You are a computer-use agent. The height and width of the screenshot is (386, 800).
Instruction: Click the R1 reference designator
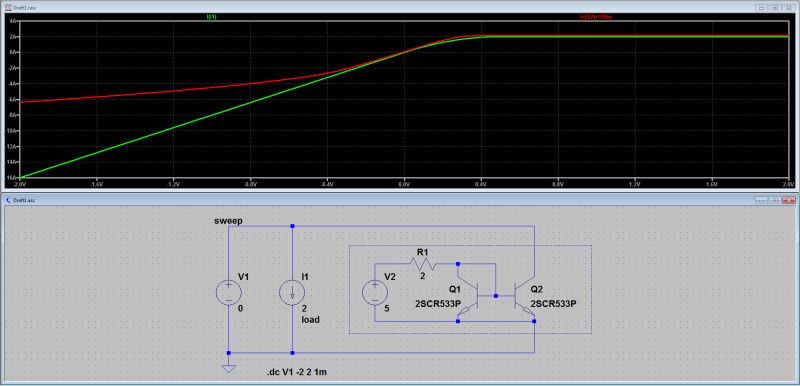tap(422, 251)
